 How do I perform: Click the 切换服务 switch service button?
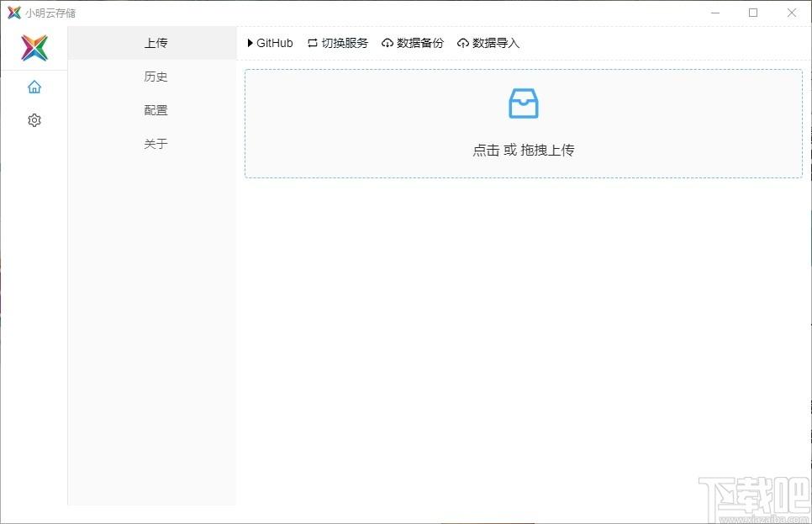point(338,43)
